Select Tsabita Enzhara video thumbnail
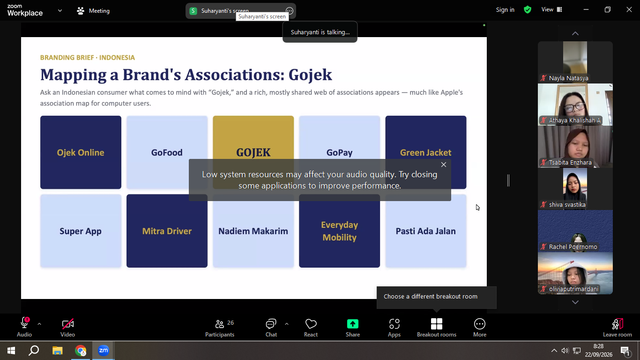This screenshot has height=360, width=640. pos(575,146)
